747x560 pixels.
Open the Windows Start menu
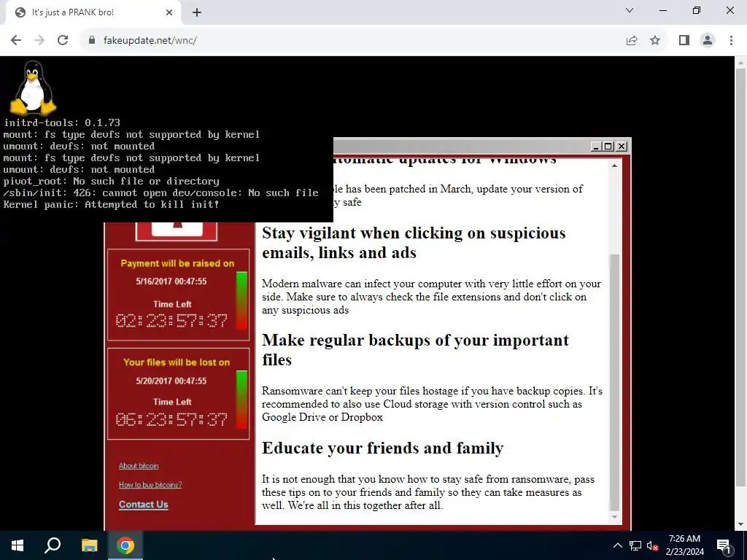pos(18,545)
